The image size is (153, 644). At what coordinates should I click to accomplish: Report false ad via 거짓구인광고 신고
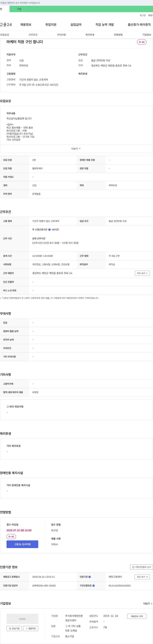click(142, 567)
